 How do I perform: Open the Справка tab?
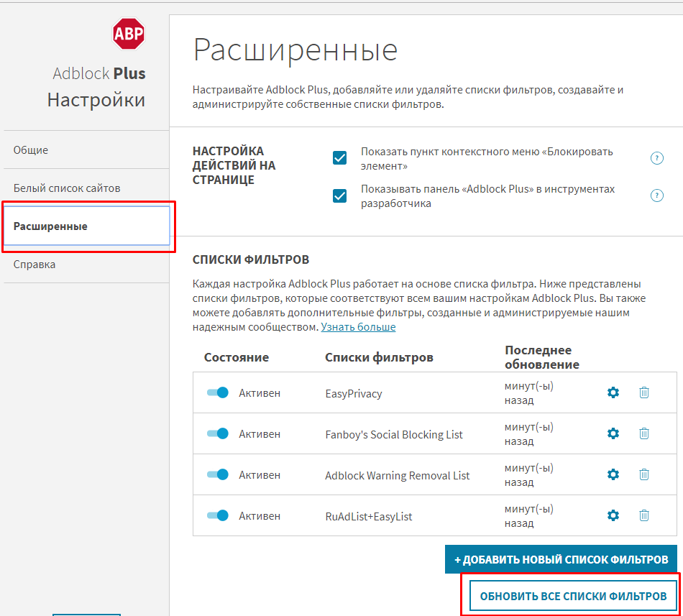pos(86,265)
